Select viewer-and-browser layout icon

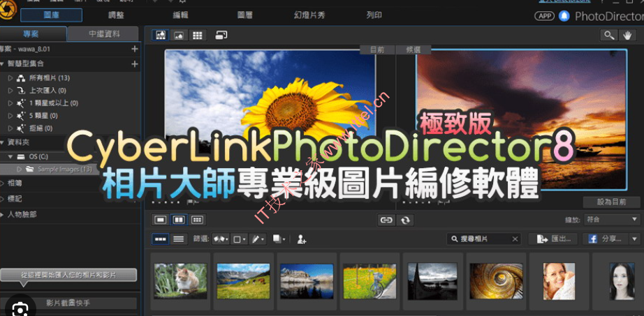tap(160, 36)
